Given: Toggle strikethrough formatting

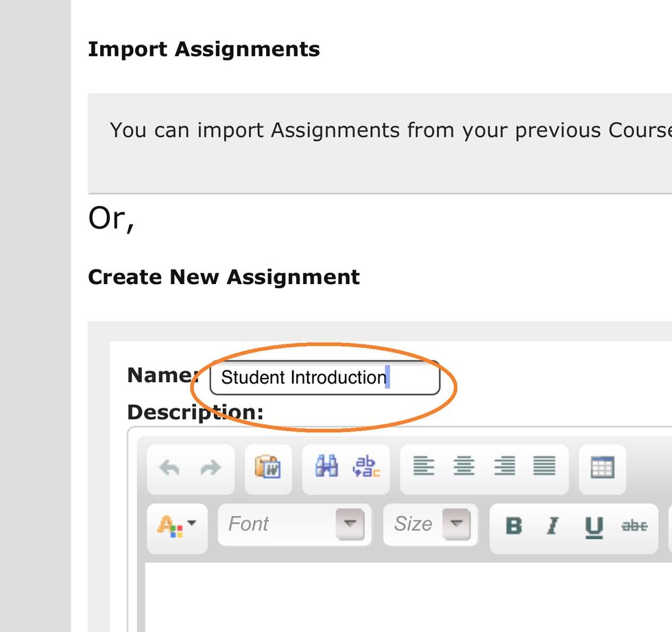Looking at the screenshot, I should (x=634, y=526).
